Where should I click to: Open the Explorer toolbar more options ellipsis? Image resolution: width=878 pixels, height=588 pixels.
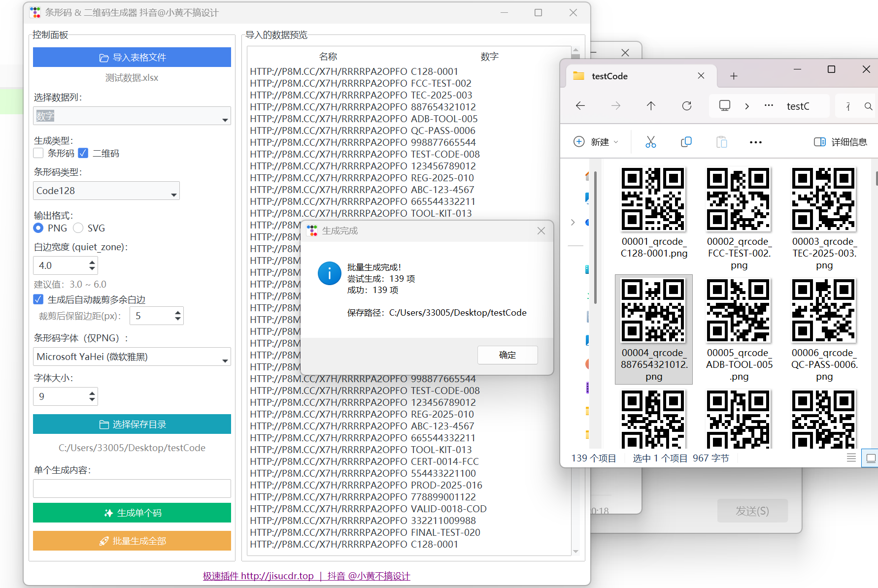pos(755,142)
